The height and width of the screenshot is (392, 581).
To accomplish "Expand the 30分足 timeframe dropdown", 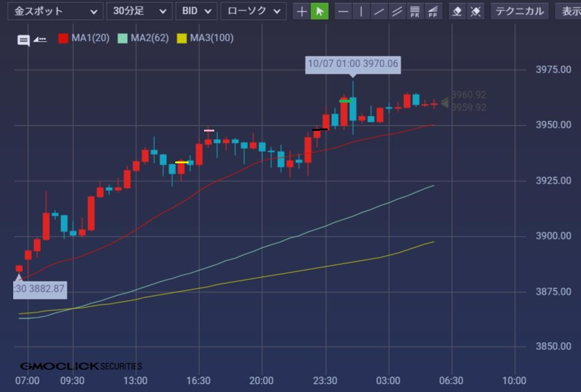I will [139, 11].
